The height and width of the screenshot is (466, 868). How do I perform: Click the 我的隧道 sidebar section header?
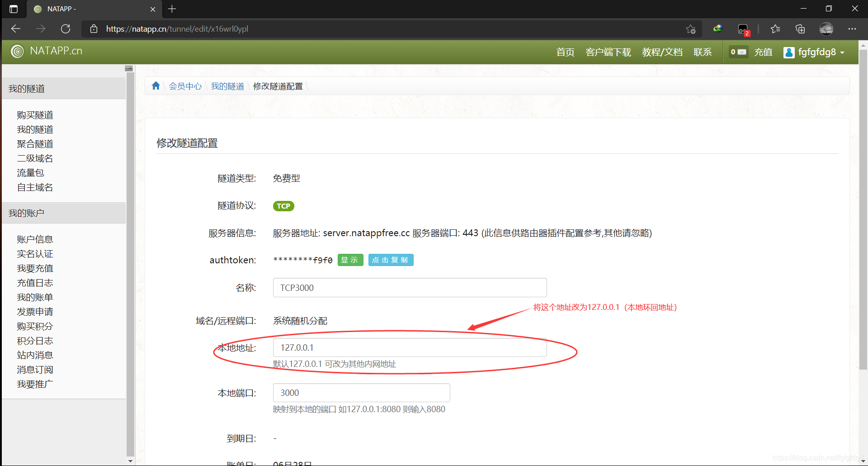[64, 89]
